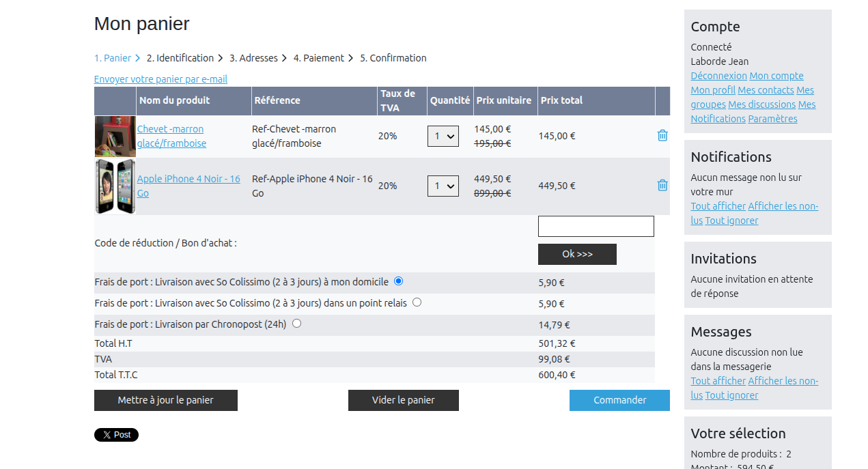
Task: Click the Chevet product thumbnail image
Action: [115, 137]
